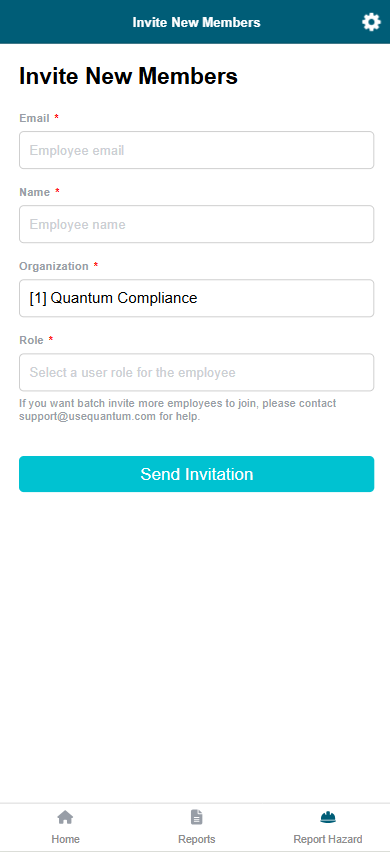Tap the Reports document icon
The image size is (390, 852).
point(197,817)
